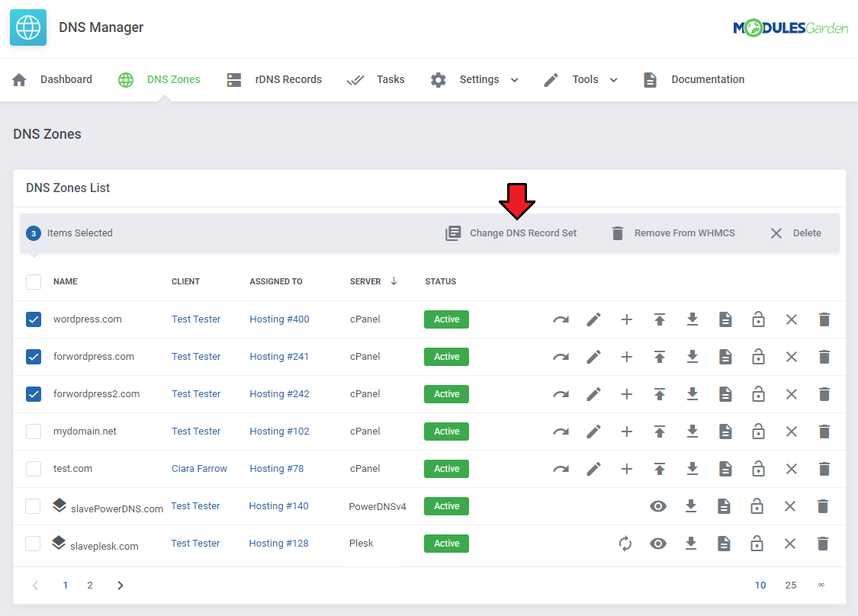Show unlimited items per page

pyautogui.click(x=821, y=586)
